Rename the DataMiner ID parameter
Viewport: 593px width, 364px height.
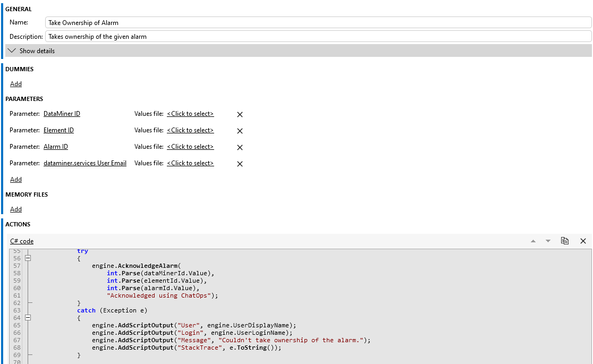(62, 114)
